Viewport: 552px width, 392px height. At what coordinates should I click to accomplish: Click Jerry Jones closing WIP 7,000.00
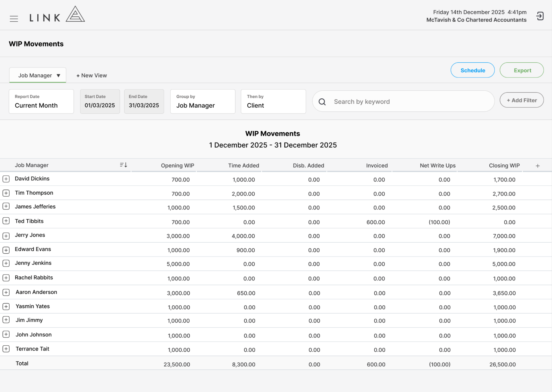pyautogui.click(x=504, y=236)
